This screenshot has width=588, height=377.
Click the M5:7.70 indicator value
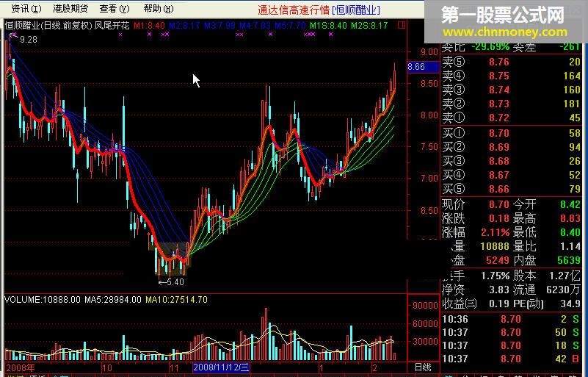[290, 26]
